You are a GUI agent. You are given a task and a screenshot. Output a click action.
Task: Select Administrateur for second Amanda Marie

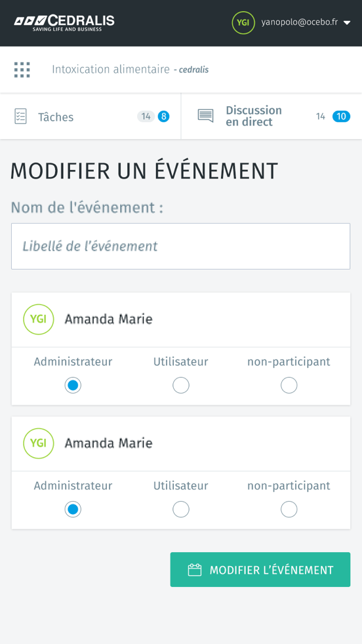[73, 510]
